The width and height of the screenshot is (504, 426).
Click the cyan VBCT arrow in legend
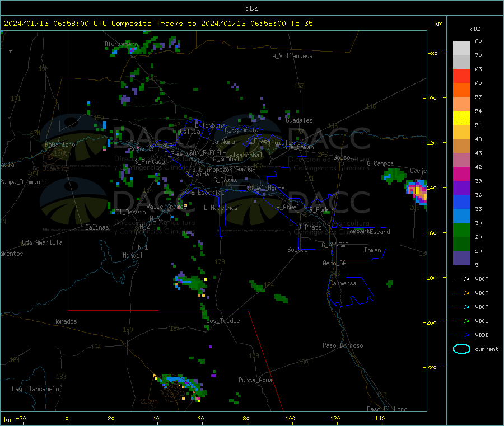click(x=461, y=307)
